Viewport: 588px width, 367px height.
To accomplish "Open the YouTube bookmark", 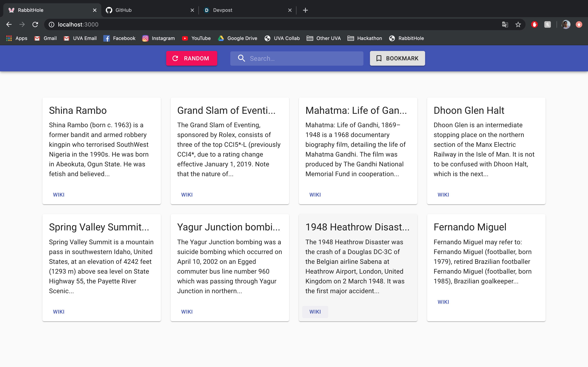I will 196,38.
